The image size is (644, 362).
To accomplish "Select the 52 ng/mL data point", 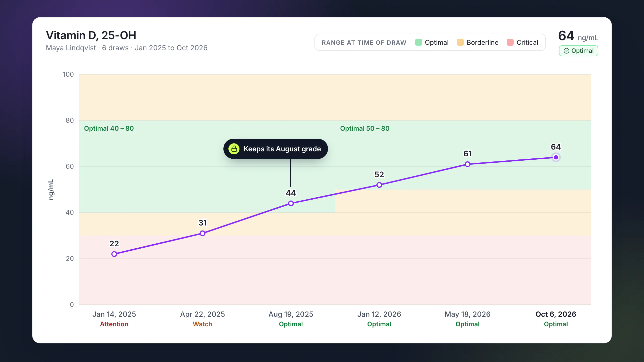I will click(379, 185).
